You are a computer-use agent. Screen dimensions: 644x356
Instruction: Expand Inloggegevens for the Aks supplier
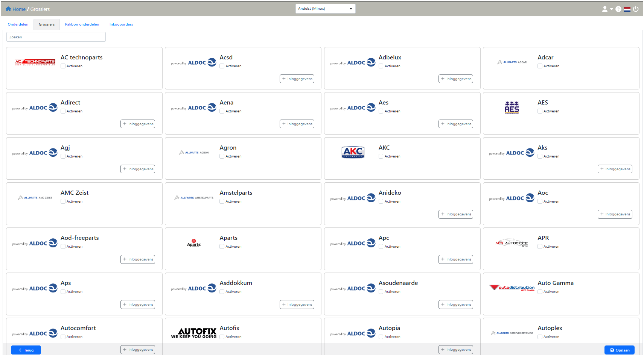click(615, 169)
